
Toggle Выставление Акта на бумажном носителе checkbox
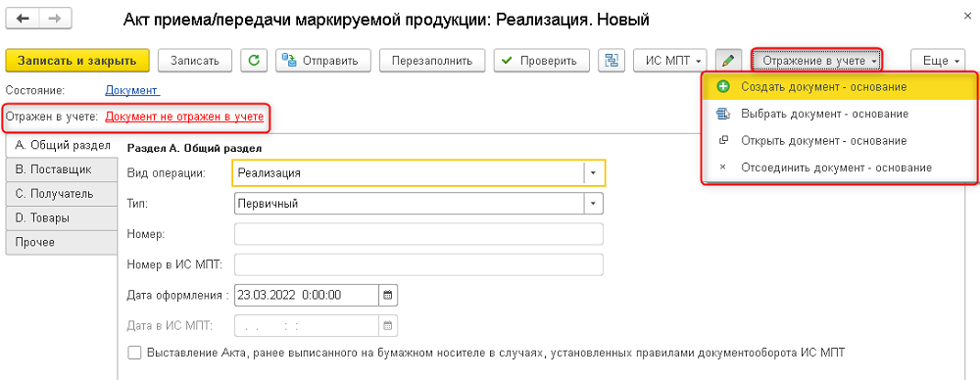pyautogui.click(x=134, y=352)
